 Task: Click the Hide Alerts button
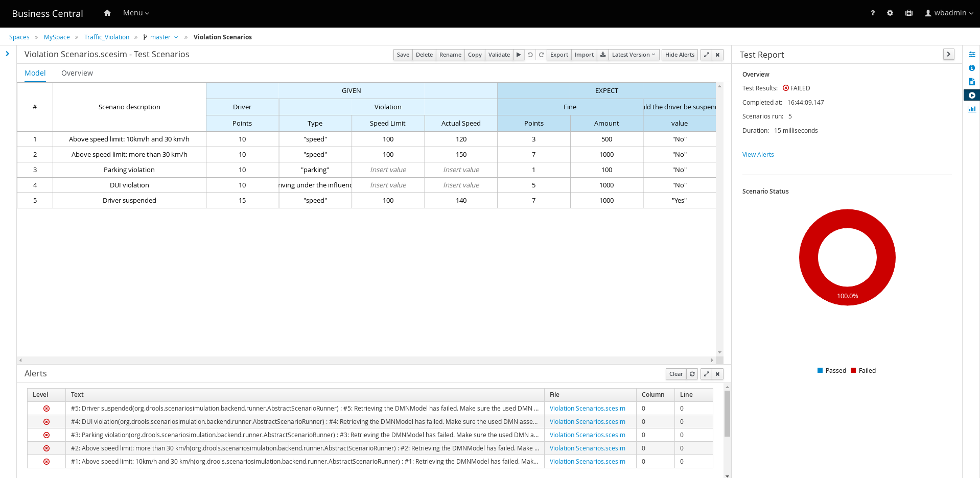pos(680,55)
